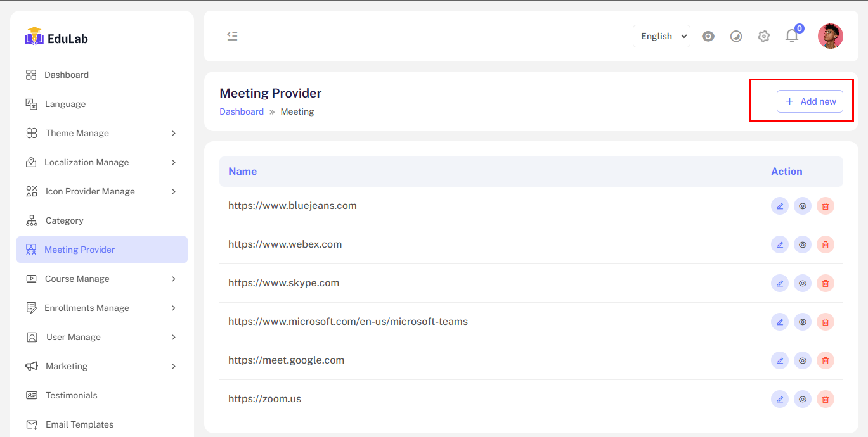Screen dimensions: 868x437
Task: Follow the Dashboard breadcrumb link
Action: pyautogui.click(x=242, y=111)
